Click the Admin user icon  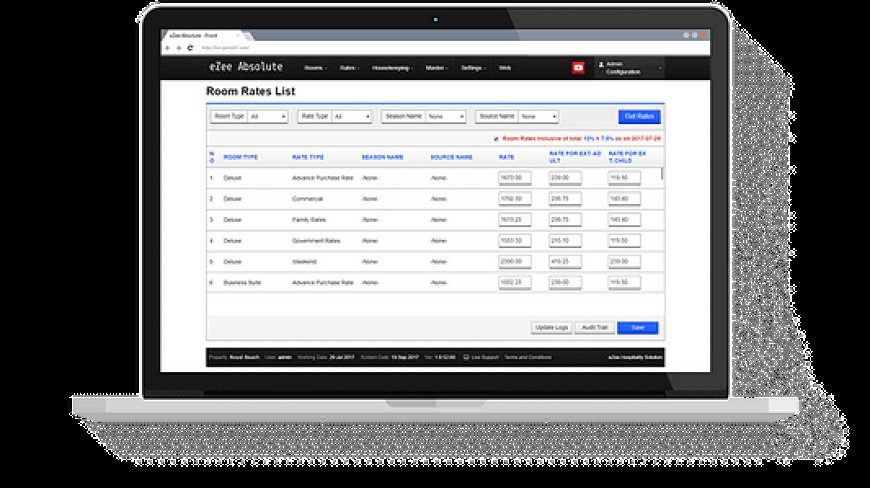601,64
